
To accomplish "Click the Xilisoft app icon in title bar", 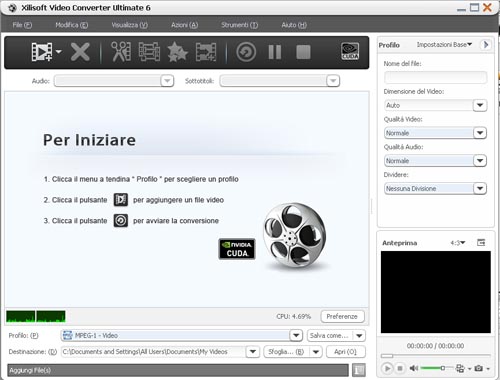I will pos(12,8).
